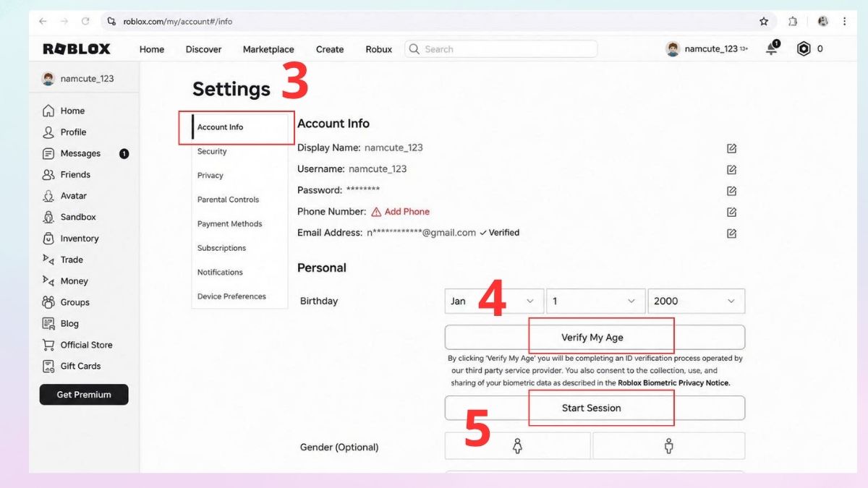The height and width of the screenshot is (488, 868).
Task: Edit the Phone Number with pencil icon
Action: coord(731,213)
